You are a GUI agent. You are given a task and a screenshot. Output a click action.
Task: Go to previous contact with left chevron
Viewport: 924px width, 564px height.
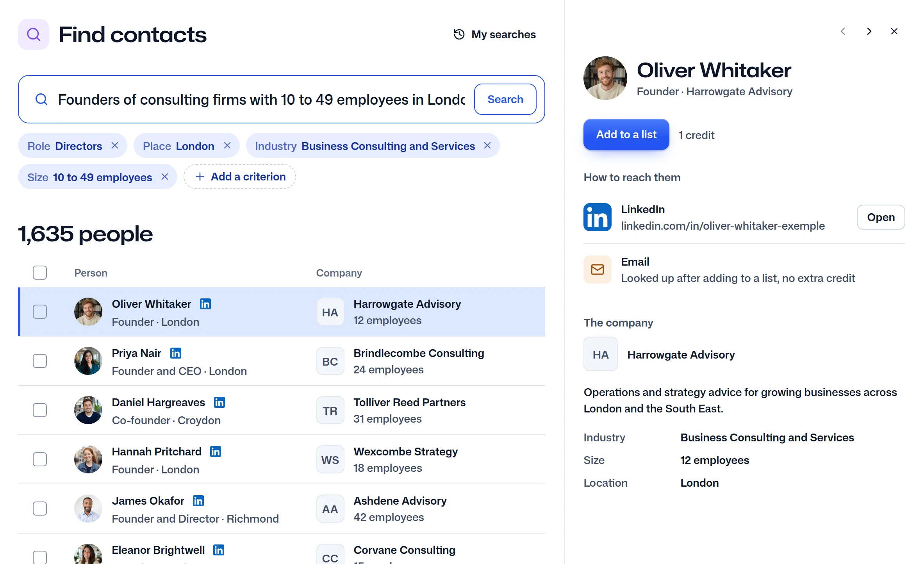click(843, 31)
